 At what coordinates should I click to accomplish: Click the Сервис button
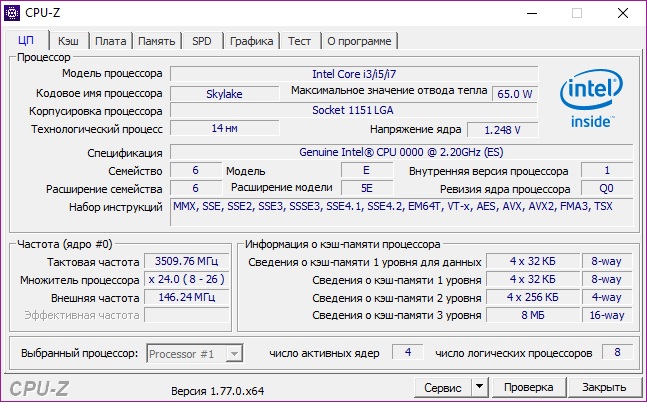[x=443, y=388]
